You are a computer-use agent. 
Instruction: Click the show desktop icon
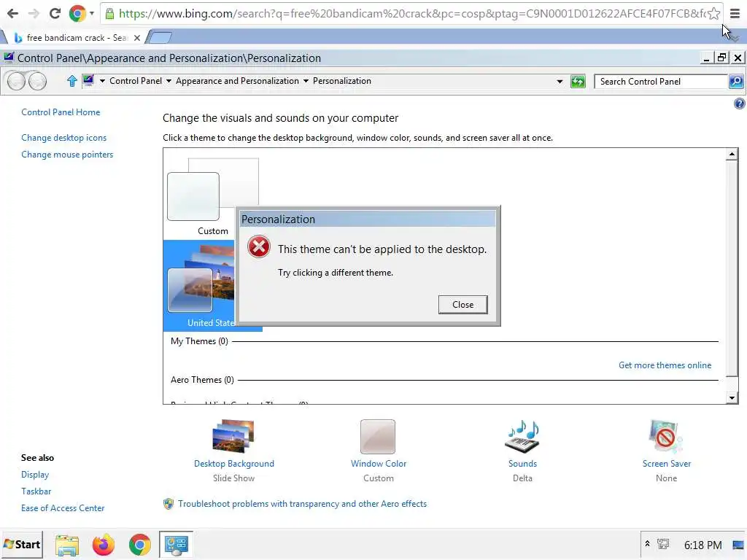pyautogui.click(x=738, y=545)
